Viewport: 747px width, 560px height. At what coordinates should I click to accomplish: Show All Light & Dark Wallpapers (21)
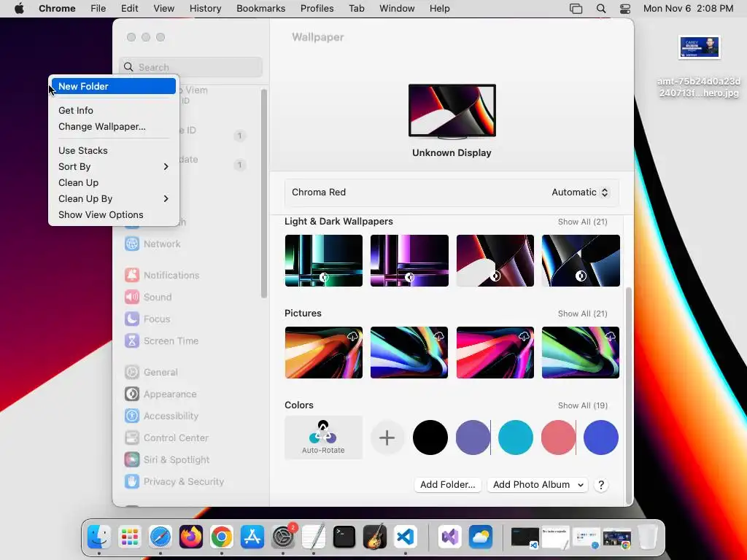tap(583, 222)
